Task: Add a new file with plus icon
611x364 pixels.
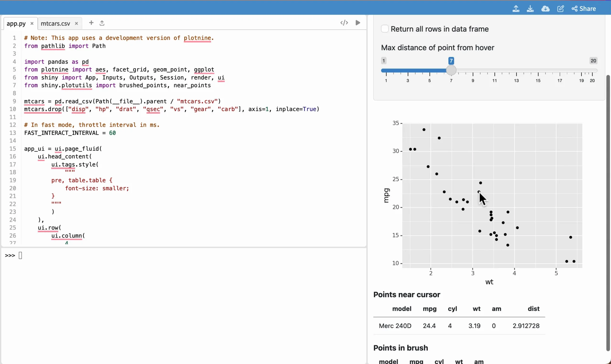Action: 91,23
